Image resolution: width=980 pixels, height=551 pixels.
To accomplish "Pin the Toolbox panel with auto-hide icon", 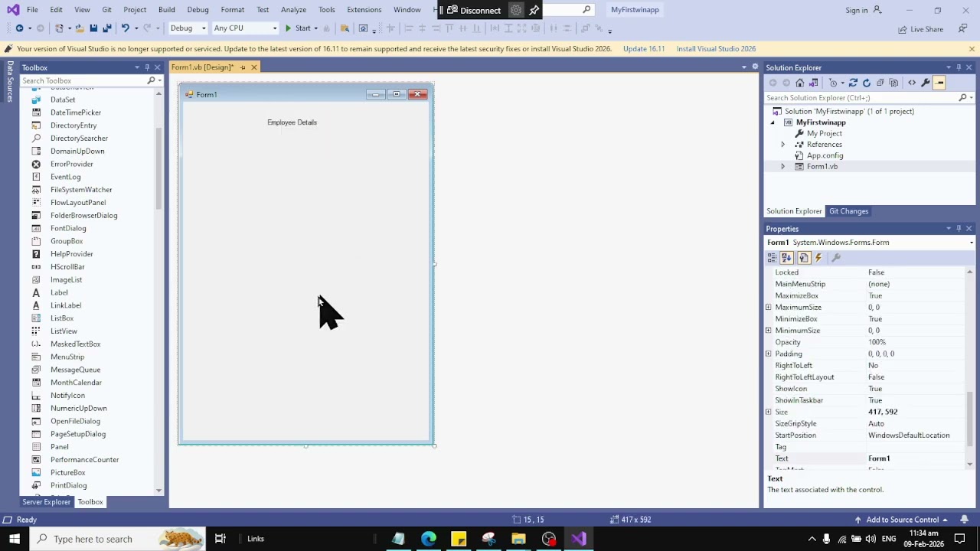I will click(x=147, y=67).
